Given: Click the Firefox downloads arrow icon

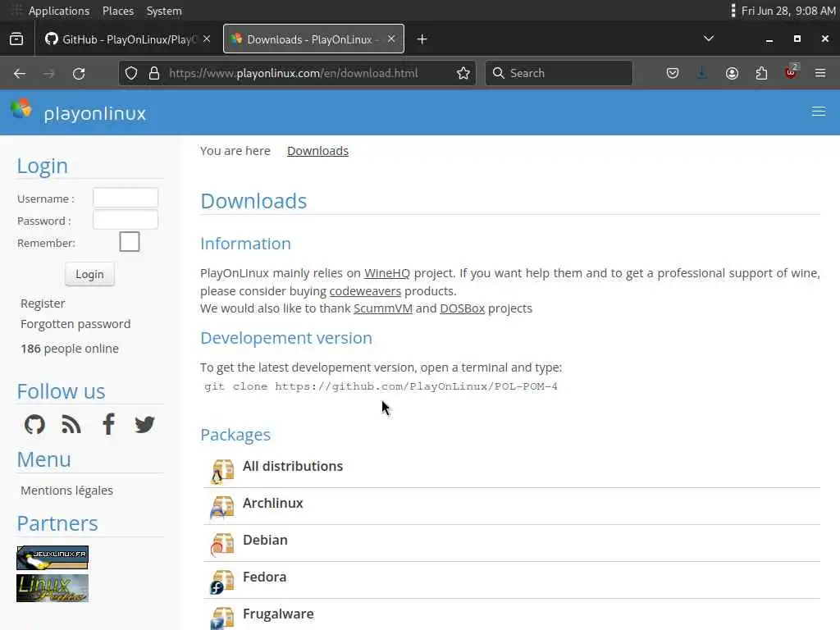Looking at the screenshot, I should click(702, 73).
